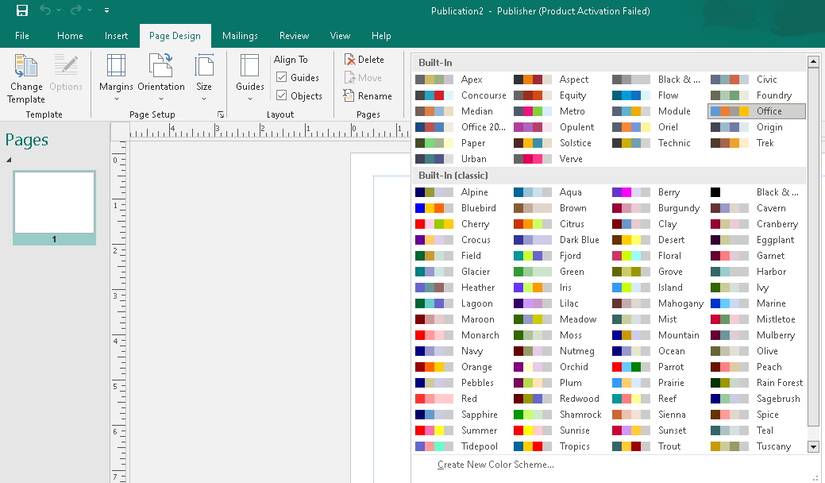Collapse the Pages pane section triangle
The height and width of the screenshot is (483, 825).
(x=9, y=160)
